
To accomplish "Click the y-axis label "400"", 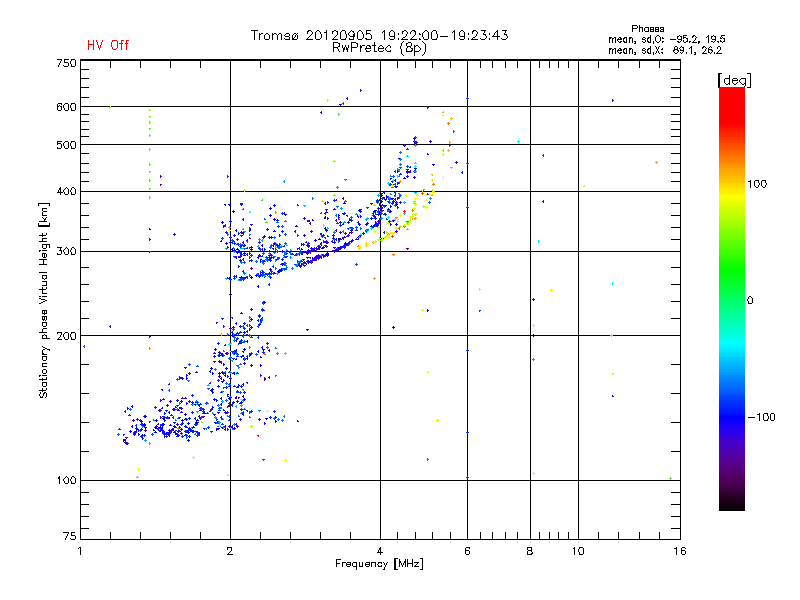I will (x=66, y=192).
